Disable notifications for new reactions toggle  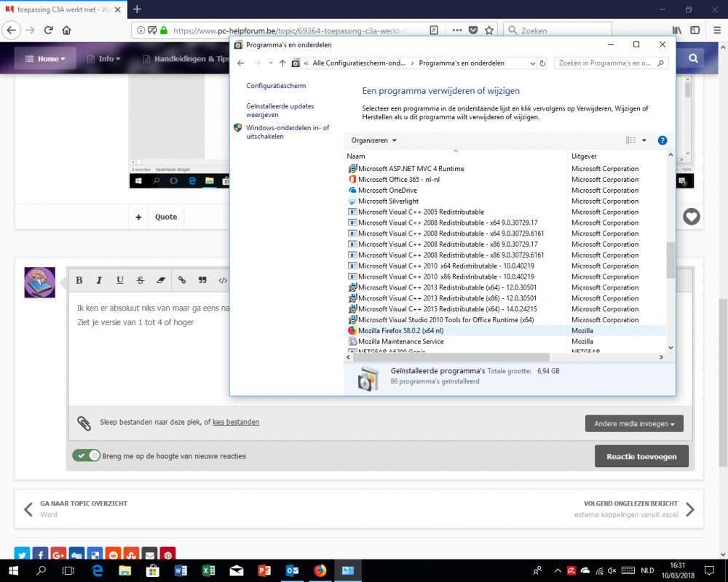(87, 456)
